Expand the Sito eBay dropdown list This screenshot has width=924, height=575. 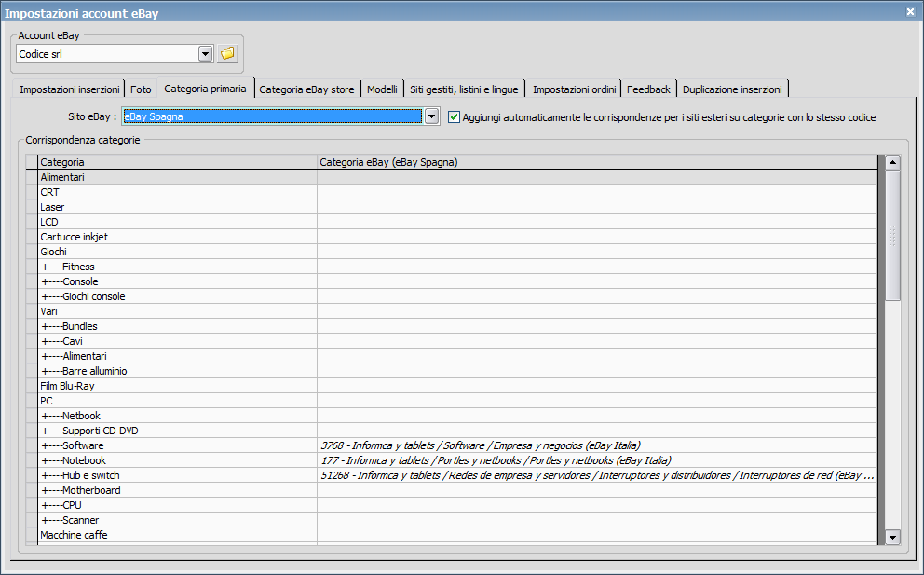pyautogui.click(x=431, y=117)
